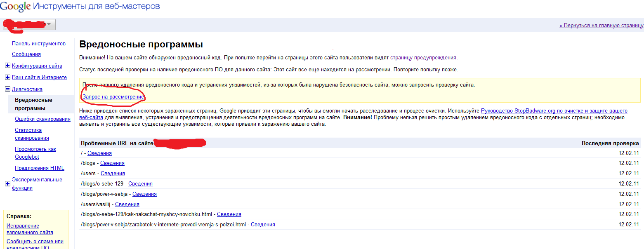644x249 pixels.
Task: Go to Предложения HTML
Action: 39,168
